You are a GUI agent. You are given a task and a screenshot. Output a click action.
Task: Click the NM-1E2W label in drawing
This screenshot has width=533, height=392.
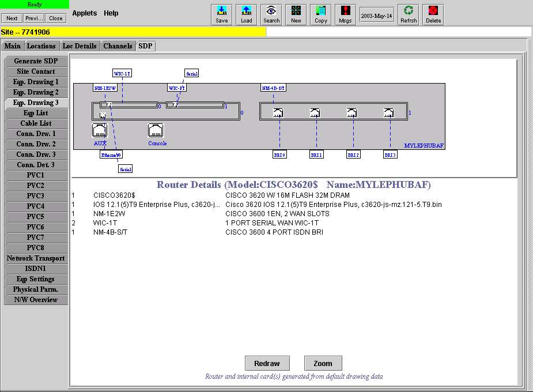tap(105, 88)
